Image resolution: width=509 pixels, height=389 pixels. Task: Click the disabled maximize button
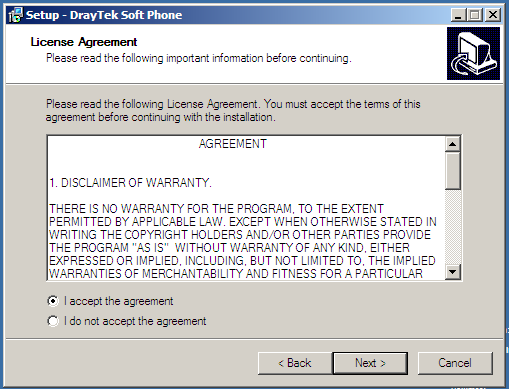click(475, 15)
